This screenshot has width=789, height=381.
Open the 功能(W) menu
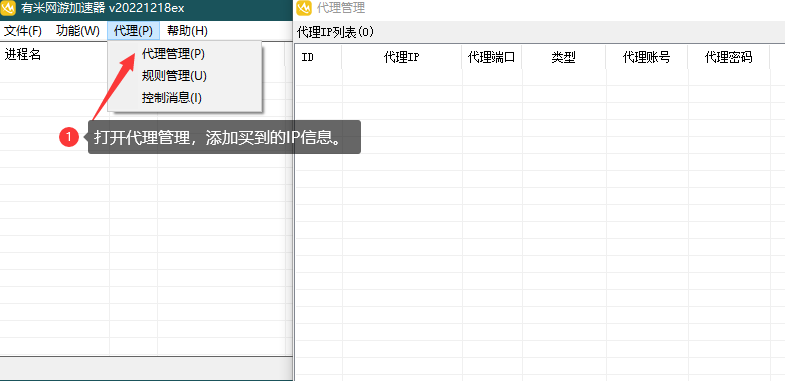(x=78, y=31)
